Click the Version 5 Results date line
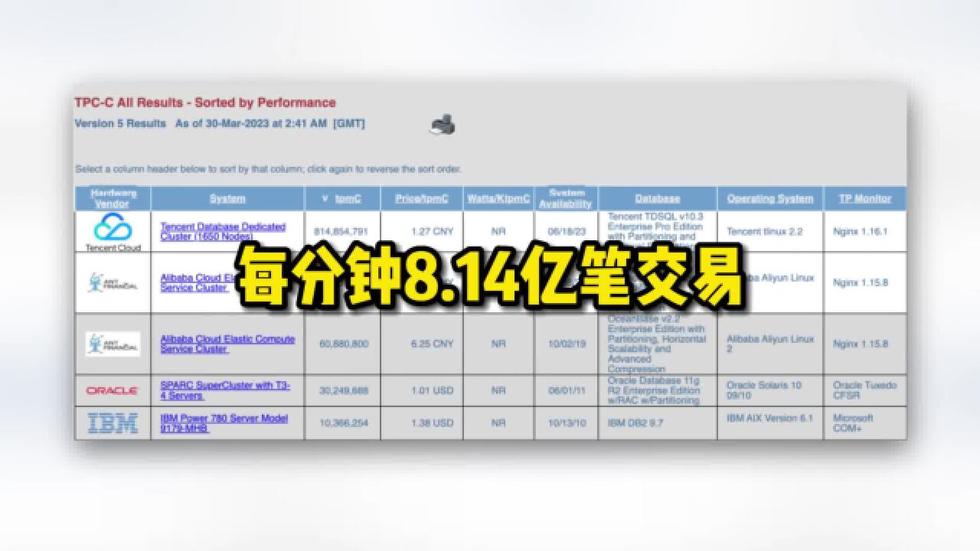The width and height of the screenshot is (980, 551). (x=220, y=123)
